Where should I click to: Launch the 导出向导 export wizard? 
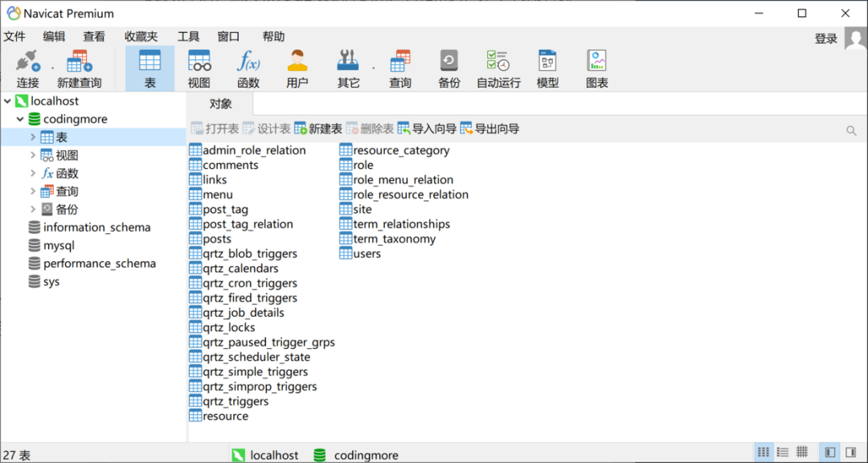click(490, 129)
